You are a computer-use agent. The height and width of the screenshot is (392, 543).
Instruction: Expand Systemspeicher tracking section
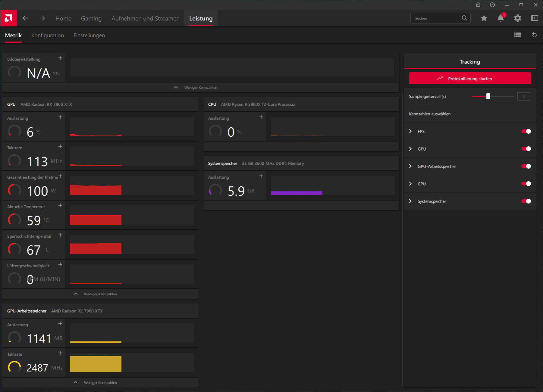(410, 201)
